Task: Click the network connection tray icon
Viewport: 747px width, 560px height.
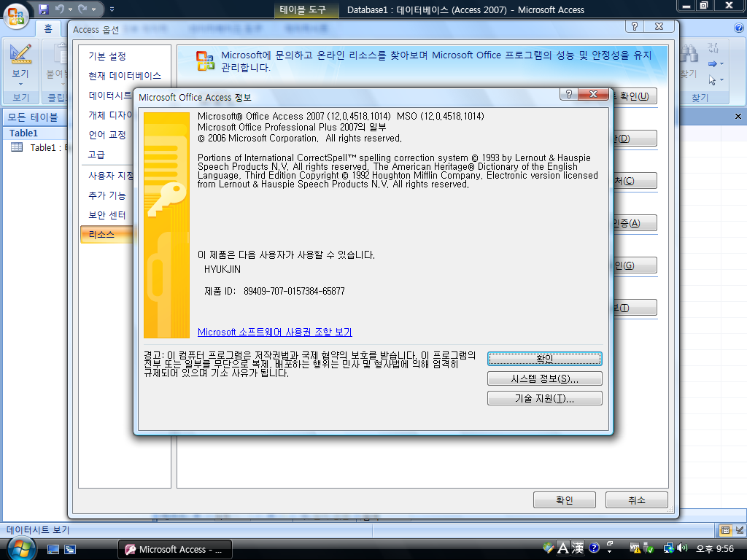Action: click(668, 548)
